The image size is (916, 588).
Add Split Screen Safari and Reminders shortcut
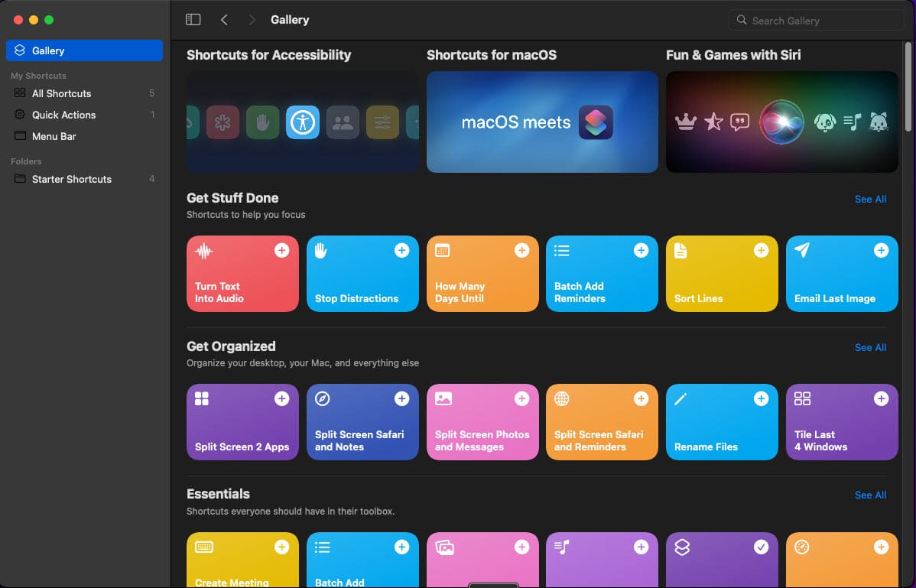click(641, 399)
